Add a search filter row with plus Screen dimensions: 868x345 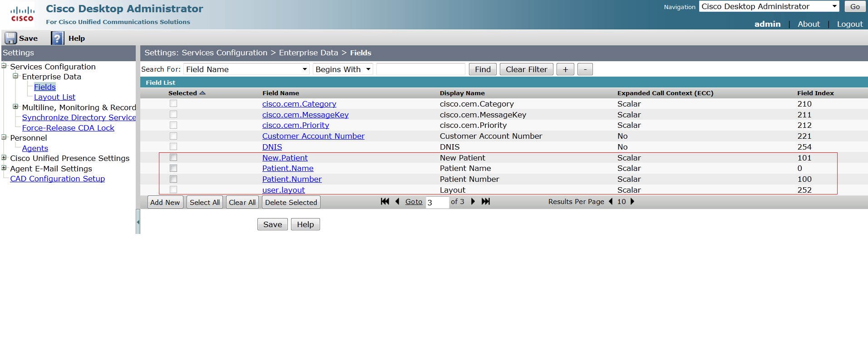pyautogui.click(x=565, y=69)
